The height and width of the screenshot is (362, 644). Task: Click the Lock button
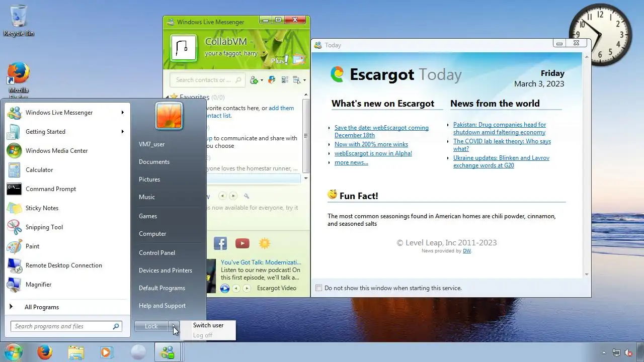point(151,326)
